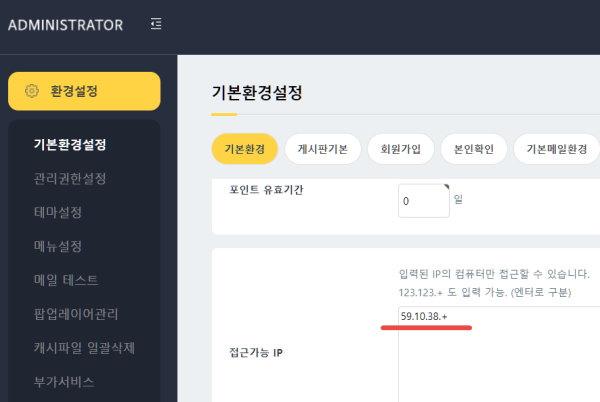Select the 기본환경 tab
This screenshot has width=600, height=402.
245,148
